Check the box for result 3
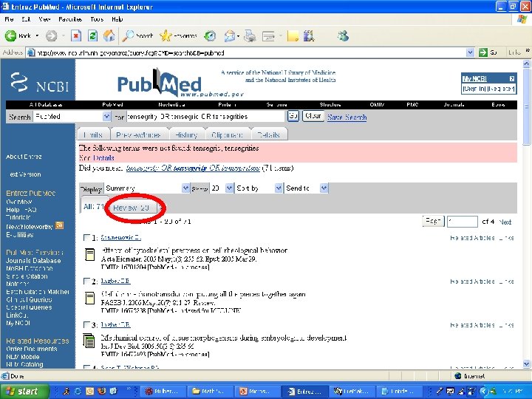The image size is (532, 399). (x=87, y=324)
